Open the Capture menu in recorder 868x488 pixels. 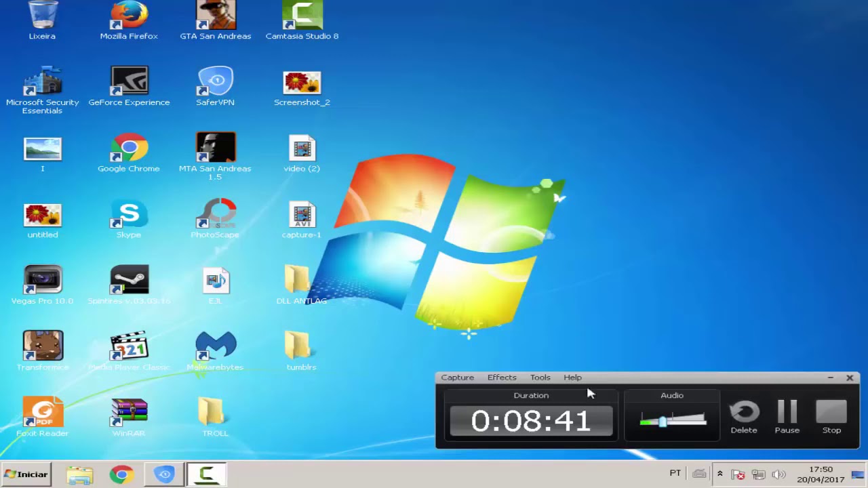[x=457, y=378]
